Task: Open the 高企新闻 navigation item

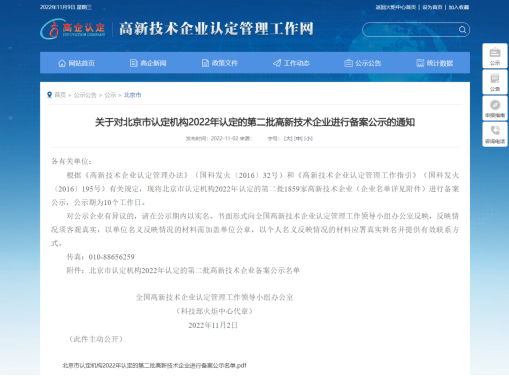Action: point(148,63)
